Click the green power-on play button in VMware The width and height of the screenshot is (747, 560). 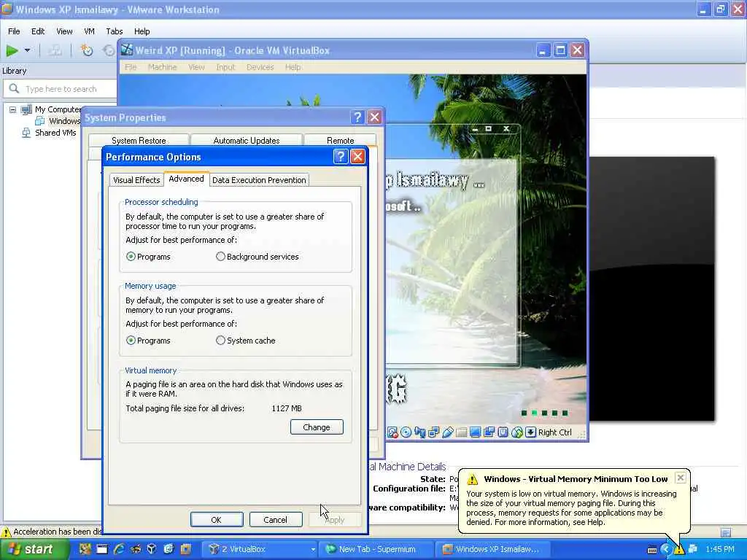(x=12, y=50)
